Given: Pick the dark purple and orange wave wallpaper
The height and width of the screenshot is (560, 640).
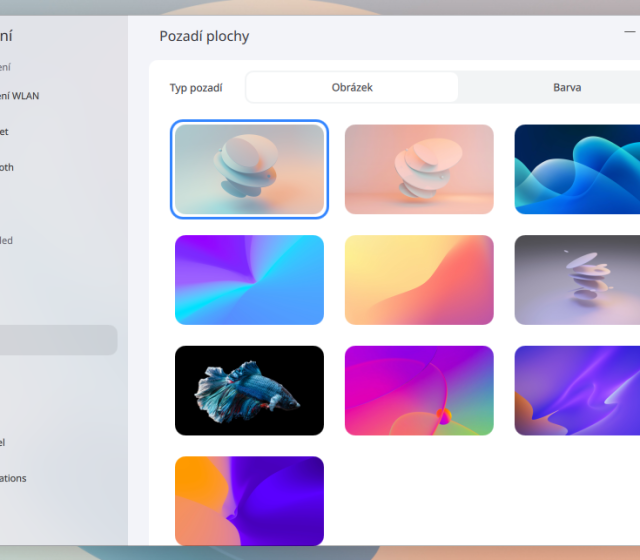Looking at the screenshot, I should [x=577, y=391].
